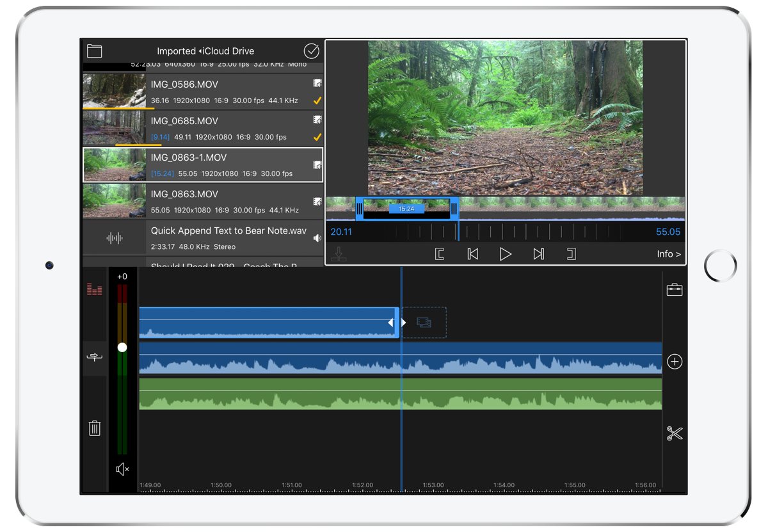Viewport: 768px width, 532px height.
Task: Jump to the next clip end
Action: tap(539, 254)
